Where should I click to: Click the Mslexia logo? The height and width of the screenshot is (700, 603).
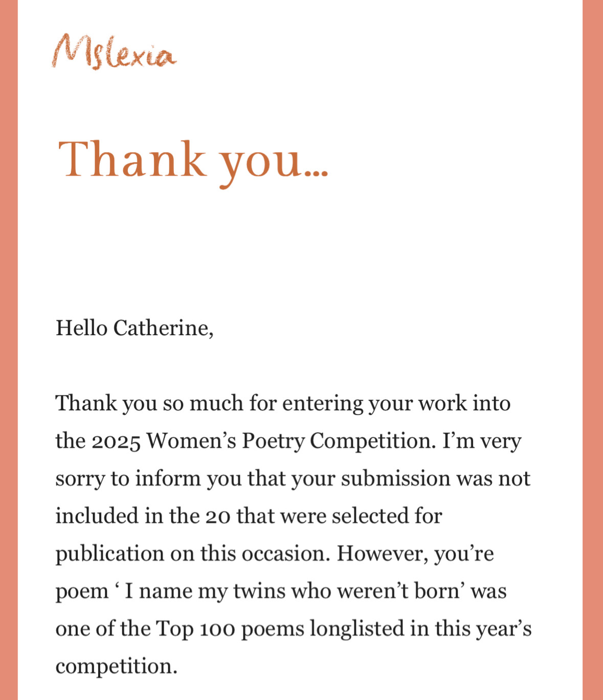(x=114, y=52)
